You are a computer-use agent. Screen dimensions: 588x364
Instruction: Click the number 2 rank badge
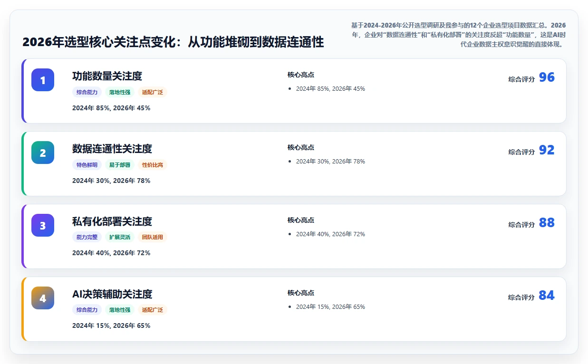pos(43,153)
